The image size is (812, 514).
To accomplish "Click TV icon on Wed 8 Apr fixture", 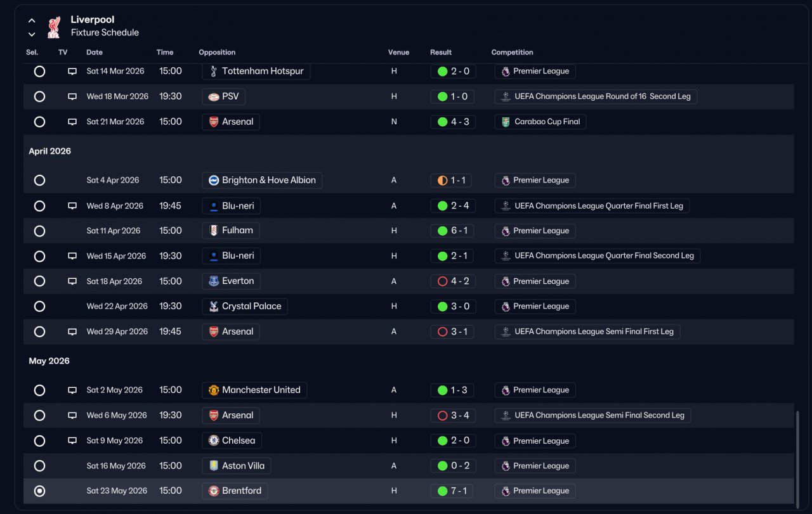I will coord(72,206).
